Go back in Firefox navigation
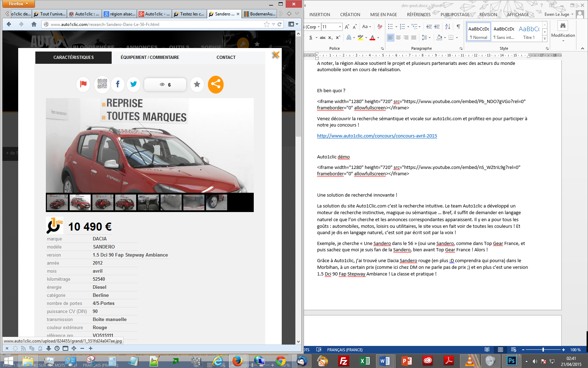 tap(9, 24)
